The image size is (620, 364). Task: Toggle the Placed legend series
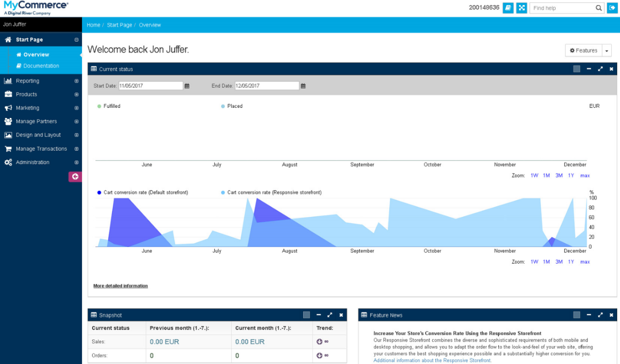coord(232,106)
